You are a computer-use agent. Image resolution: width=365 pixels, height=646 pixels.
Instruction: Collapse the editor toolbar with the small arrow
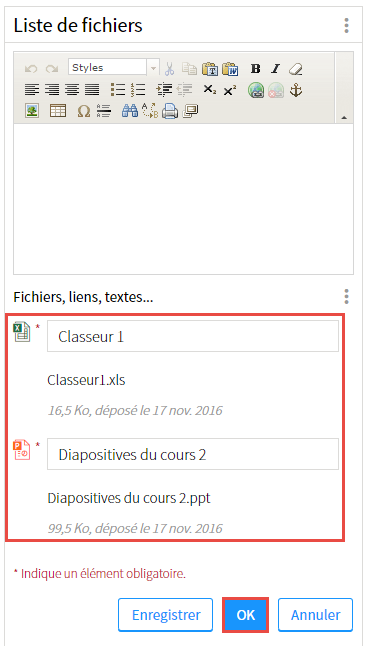(x=344, y=118)
